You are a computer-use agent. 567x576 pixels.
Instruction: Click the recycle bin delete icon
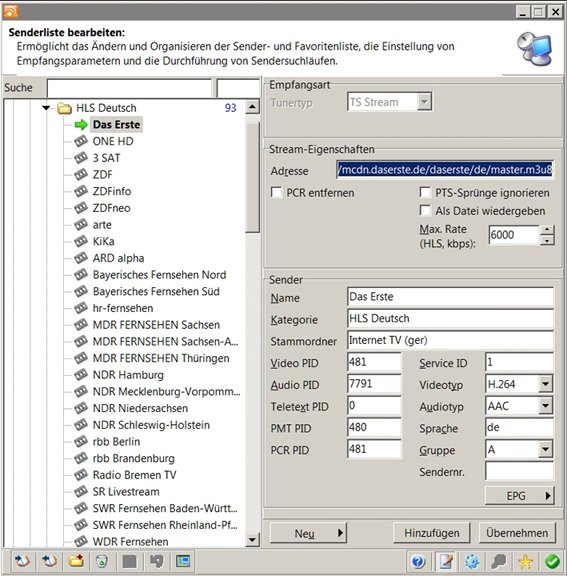click(x=102, y=561)
